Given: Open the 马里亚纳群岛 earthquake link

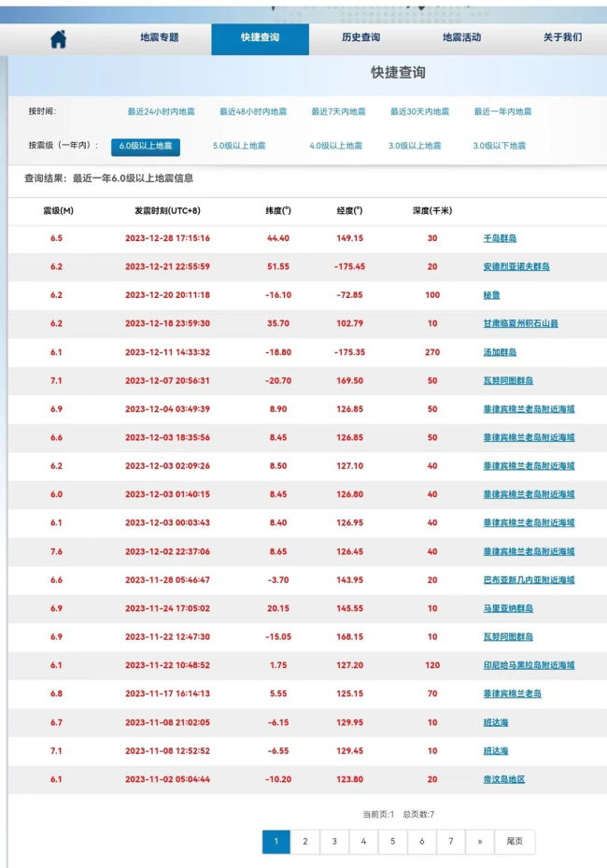Looking at the screenshot, I should 508,609.
